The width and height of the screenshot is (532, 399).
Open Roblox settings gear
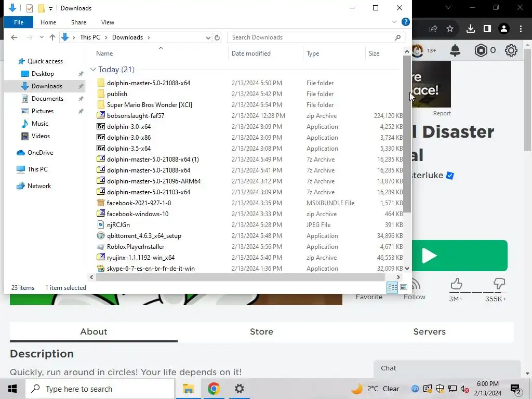(511, 50)
